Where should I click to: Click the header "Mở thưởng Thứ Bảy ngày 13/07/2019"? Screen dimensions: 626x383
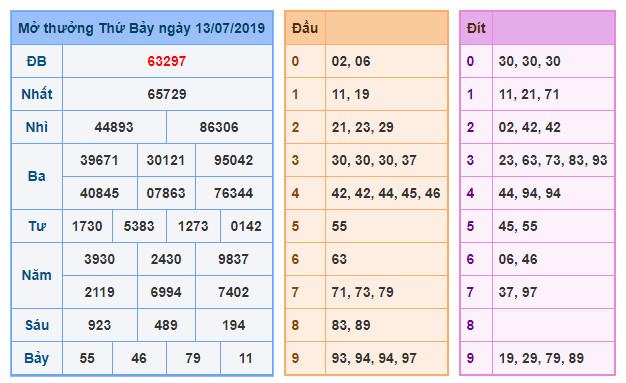click(x=142, y=28)
